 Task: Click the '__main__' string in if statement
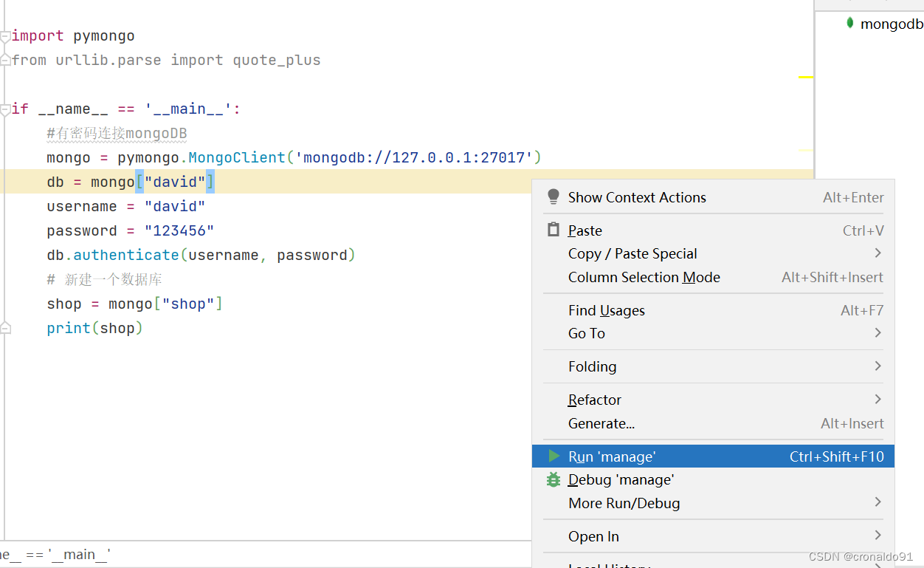coord(188,109)
